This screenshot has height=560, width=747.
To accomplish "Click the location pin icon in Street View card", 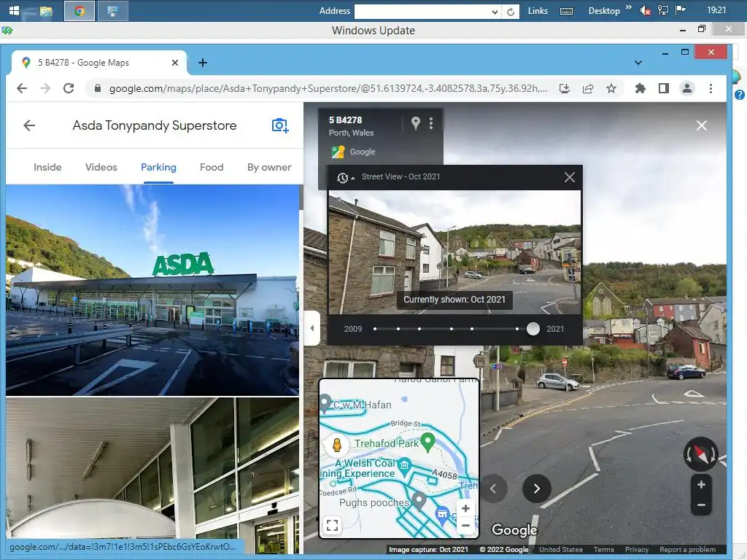I will [415, 123].
